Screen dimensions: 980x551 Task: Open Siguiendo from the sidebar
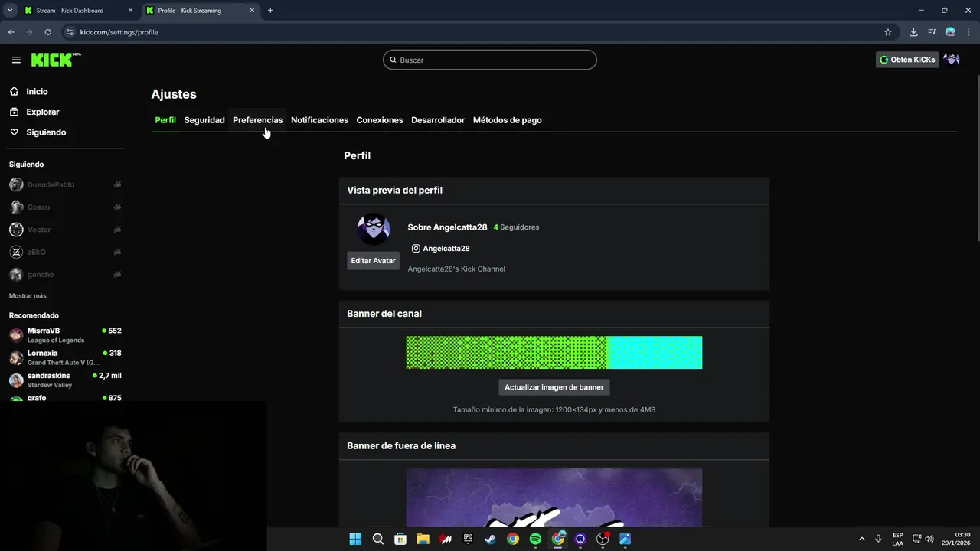pyautogui.click(x=46, y=132)
